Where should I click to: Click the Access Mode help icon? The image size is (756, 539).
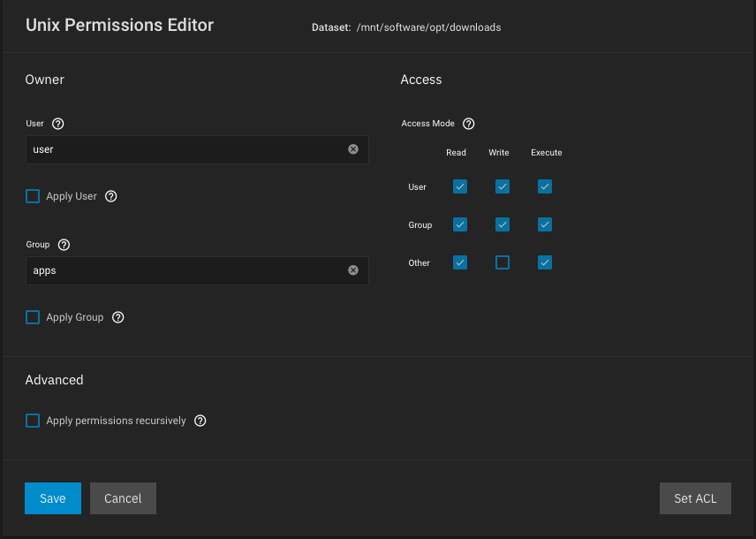(469, 124)
